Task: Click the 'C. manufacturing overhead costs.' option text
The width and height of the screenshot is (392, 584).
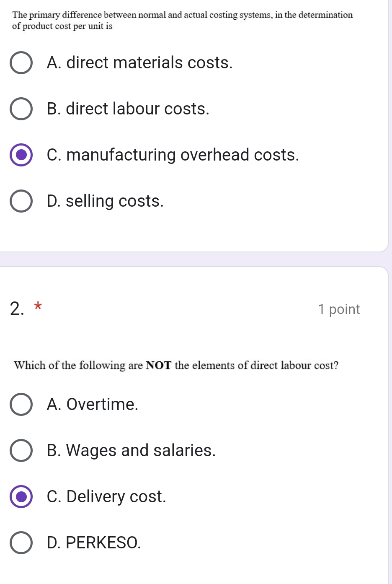Action: coord(173,155)
